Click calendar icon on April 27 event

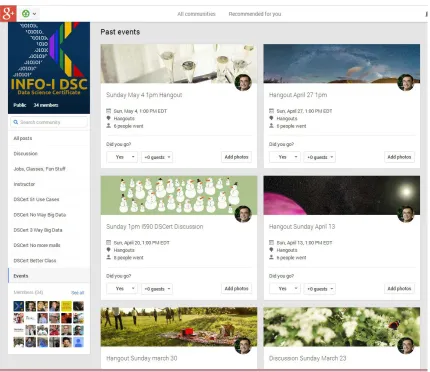point(271,111)
